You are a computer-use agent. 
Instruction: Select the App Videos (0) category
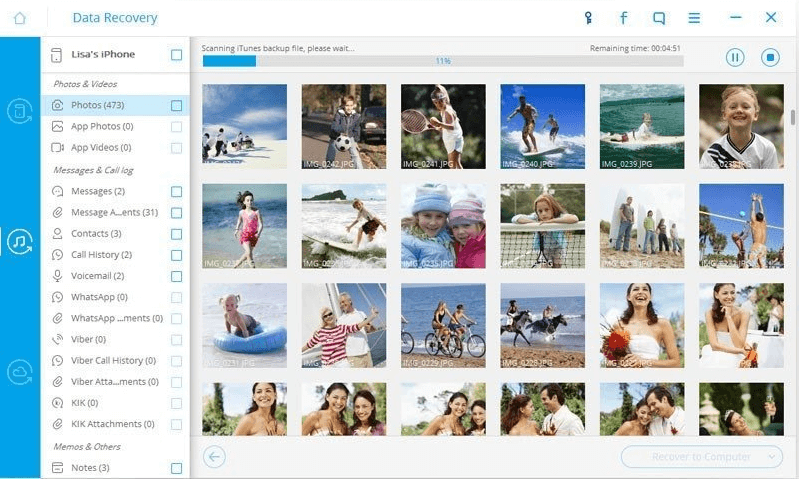[x=115, y=148]
